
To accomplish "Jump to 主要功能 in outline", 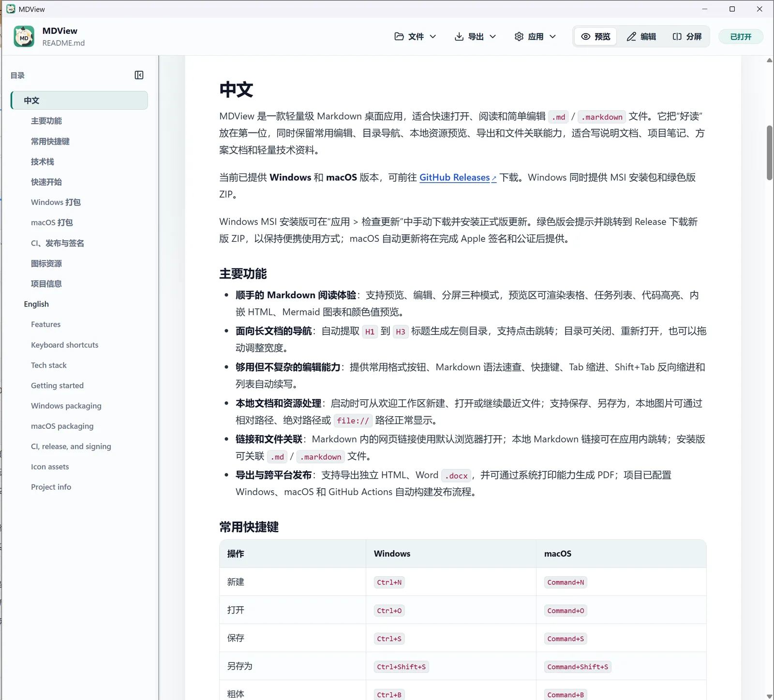I will click(46, 121).
